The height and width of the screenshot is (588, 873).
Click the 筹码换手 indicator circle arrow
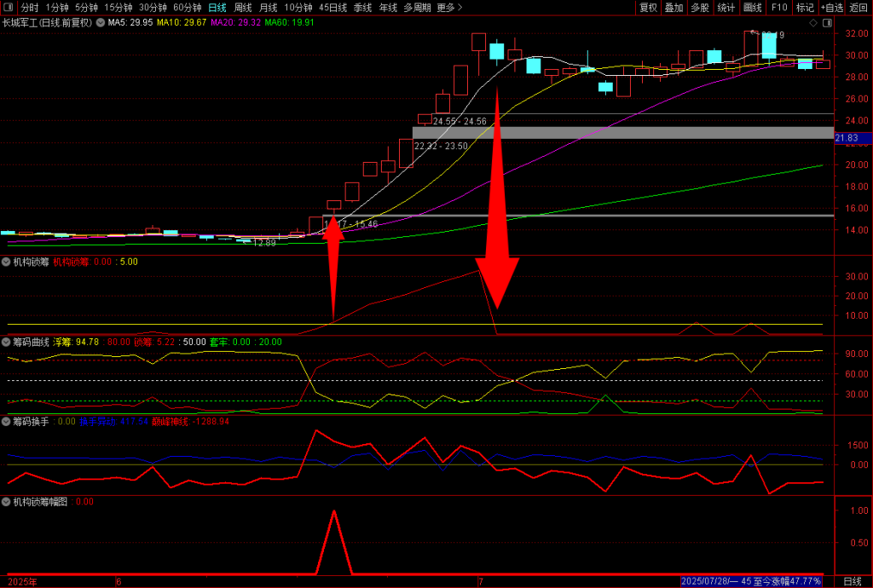pos(6,421)
